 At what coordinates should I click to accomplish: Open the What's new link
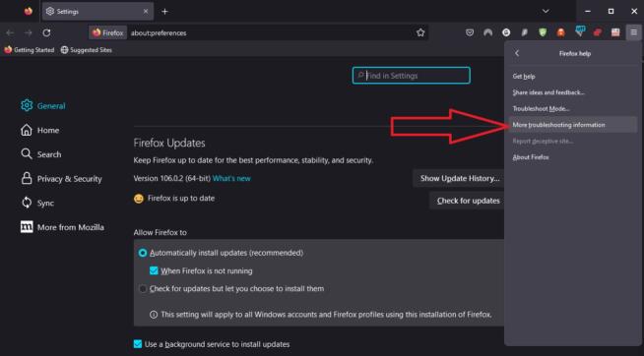pyautogui.click(x=231, y=178)
